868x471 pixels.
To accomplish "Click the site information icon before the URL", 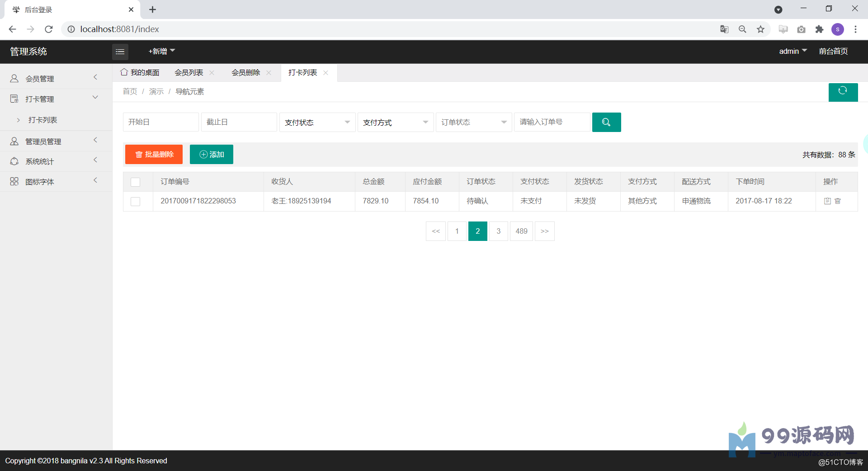I will tap(71, 29).
